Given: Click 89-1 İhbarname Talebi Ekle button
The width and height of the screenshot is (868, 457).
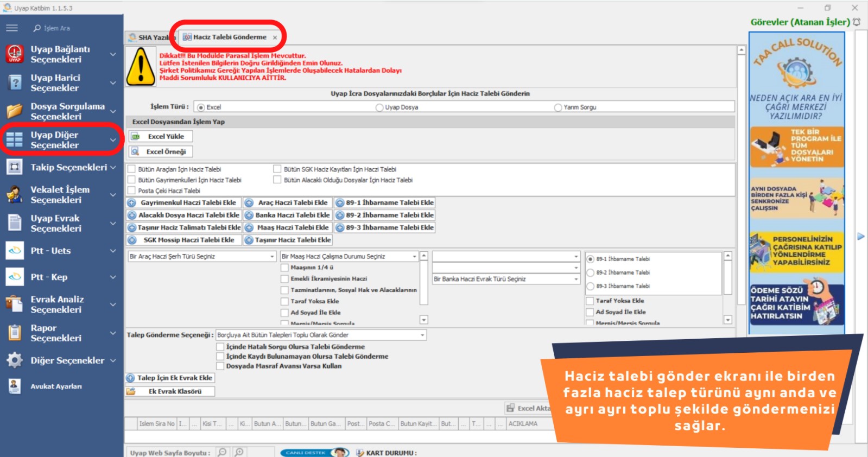Looking at the screenshot, I should click(x=385, y=202).
